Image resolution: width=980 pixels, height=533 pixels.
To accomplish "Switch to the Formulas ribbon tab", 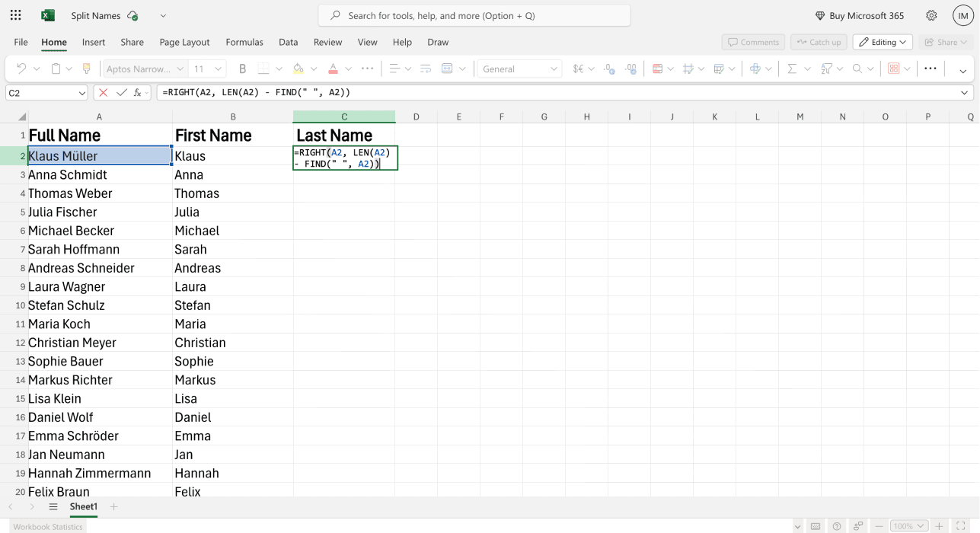I will 244,42.
